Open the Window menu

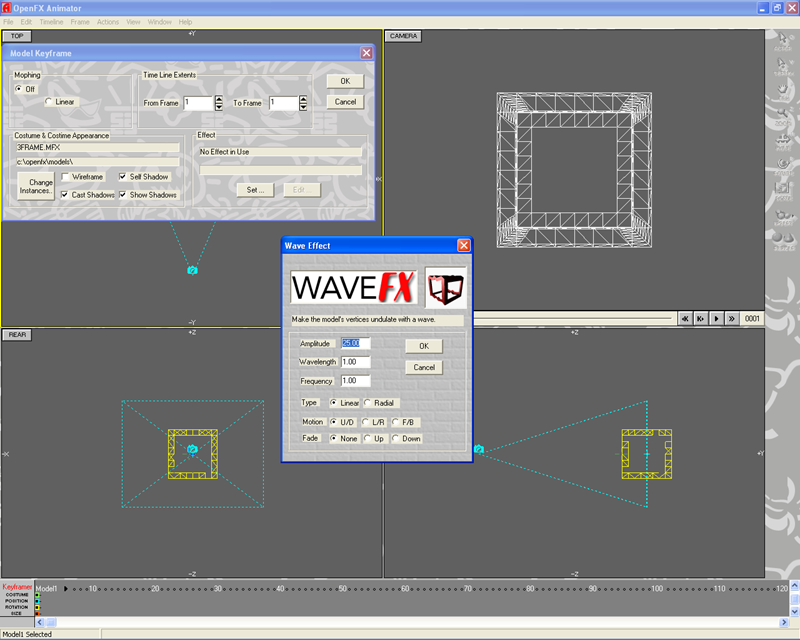coord(160,22)
